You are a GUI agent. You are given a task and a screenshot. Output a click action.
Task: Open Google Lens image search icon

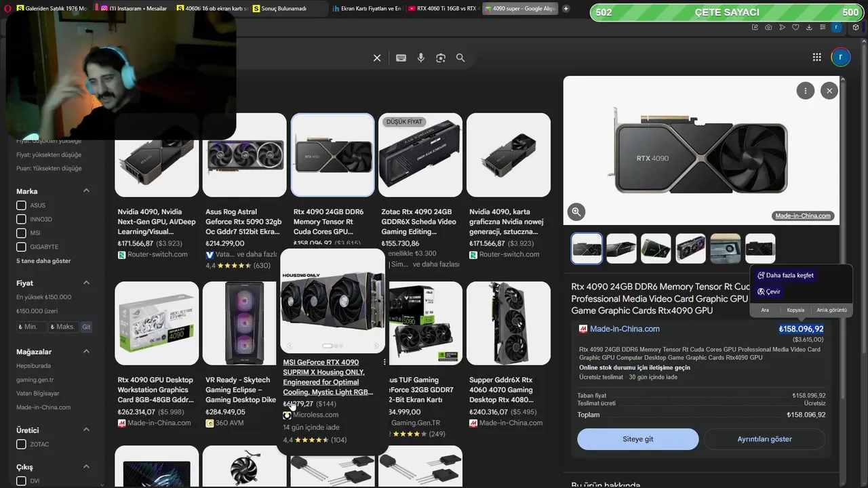[441, 58]
